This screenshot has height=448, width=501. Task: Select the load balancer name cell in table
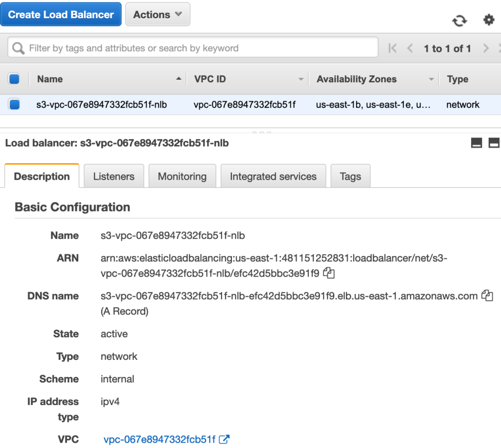(x=102, y=105)
